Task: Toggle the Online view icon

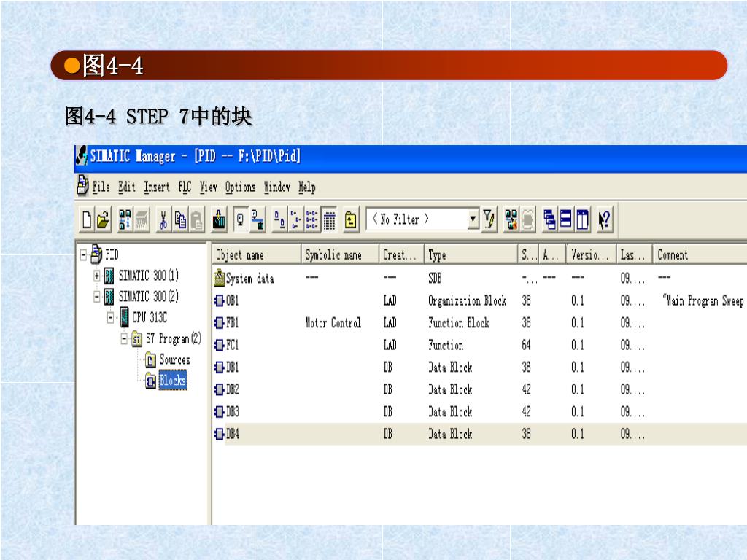Action: [258, 220]
